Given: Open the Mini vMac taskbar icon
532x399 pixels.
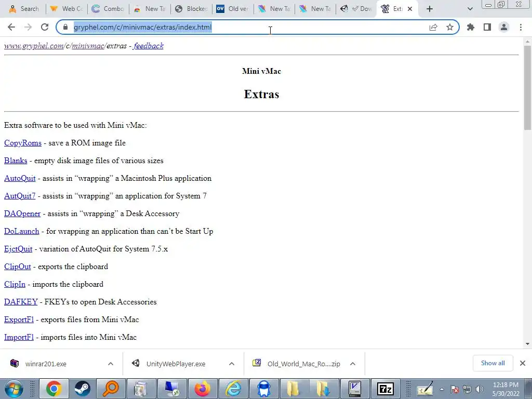Looking at the screenshot, I should coord(354,389).
